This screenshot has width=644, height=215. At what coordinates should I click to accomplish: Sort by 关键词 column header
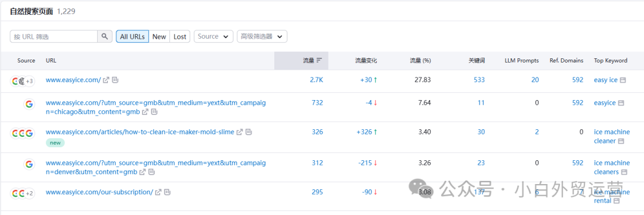[x=476, y=60]
